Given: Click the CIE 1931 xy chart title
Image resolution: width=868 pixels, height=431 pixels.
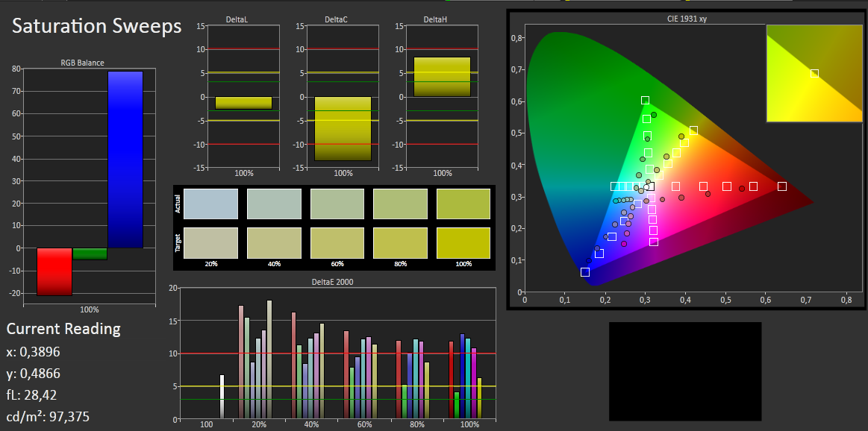Looking at the screenshot, I should coord(687,18).
